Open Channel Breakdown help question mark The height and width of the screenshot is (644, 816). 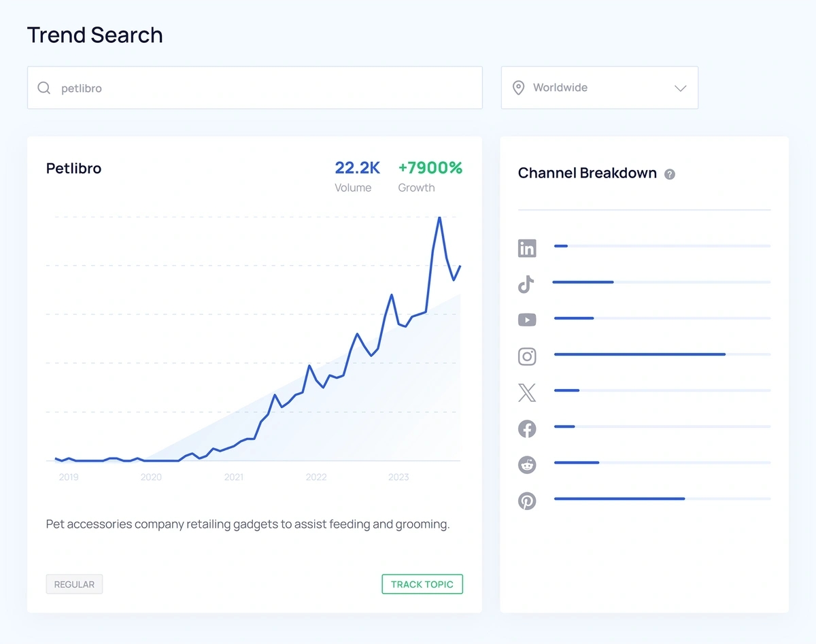pos(670,174)
